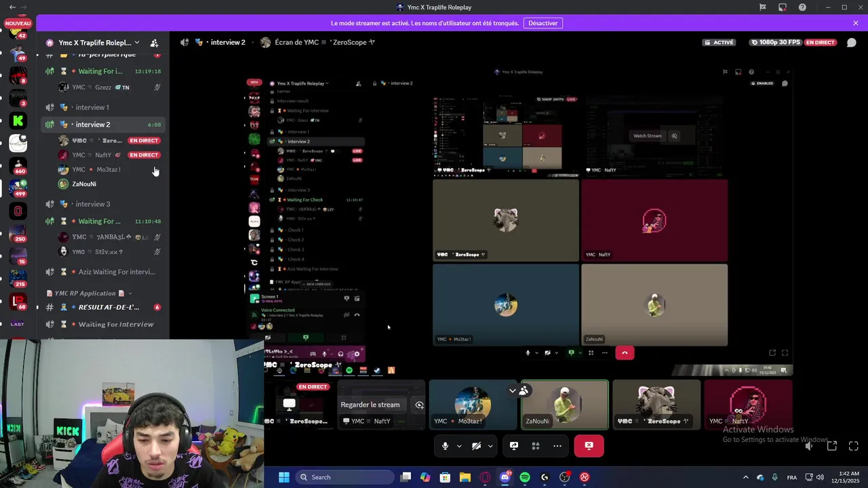Click user Gzezz in voice channel

pos(108,87)
